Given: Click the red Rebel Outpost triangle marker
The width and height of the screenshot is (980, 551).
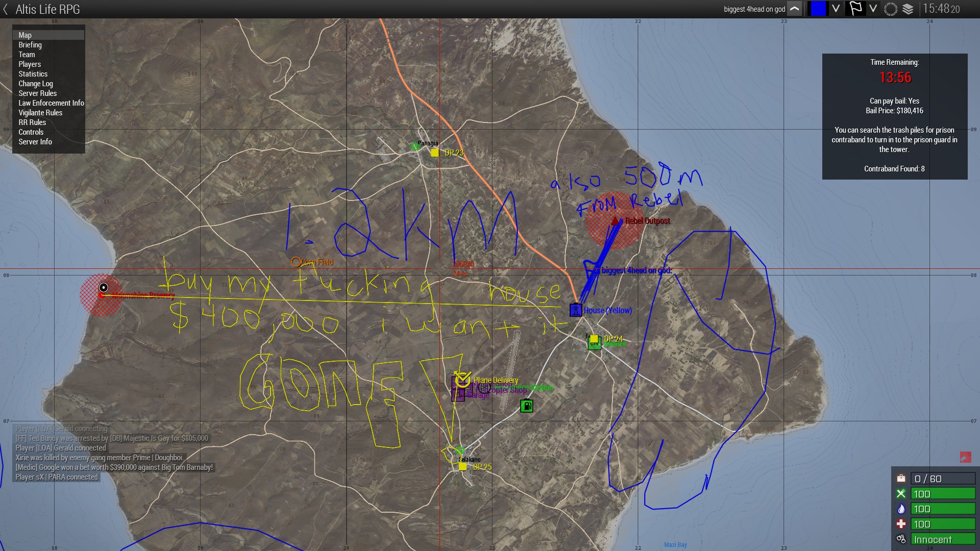Looking at the screenshot, I should pos(616,221).
